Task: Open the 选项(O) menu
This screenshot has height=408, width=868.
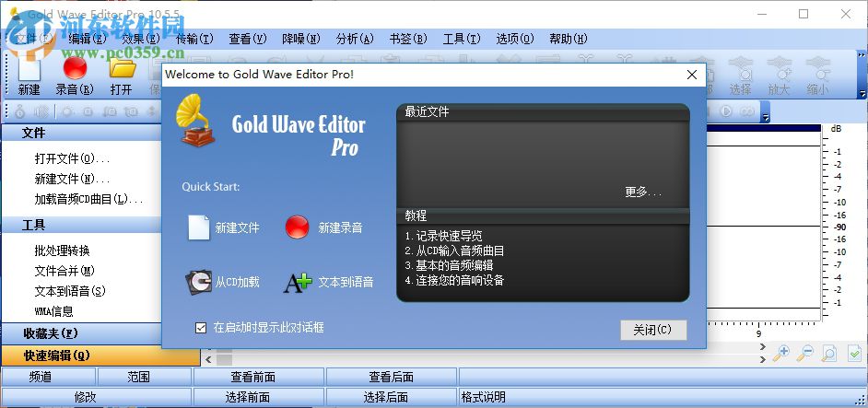Action: click(515, 39)
